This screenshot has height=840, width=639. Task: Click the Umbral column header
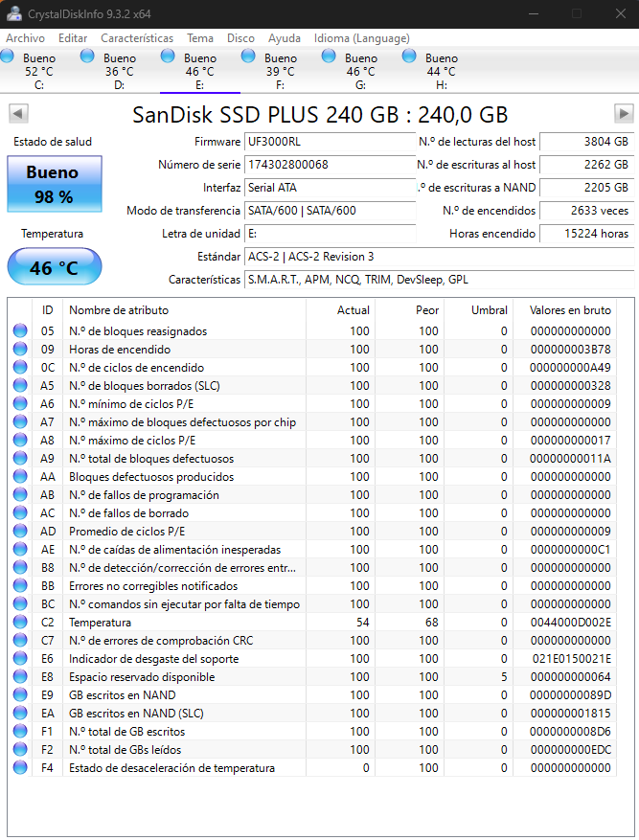click(x=479, y=310)
